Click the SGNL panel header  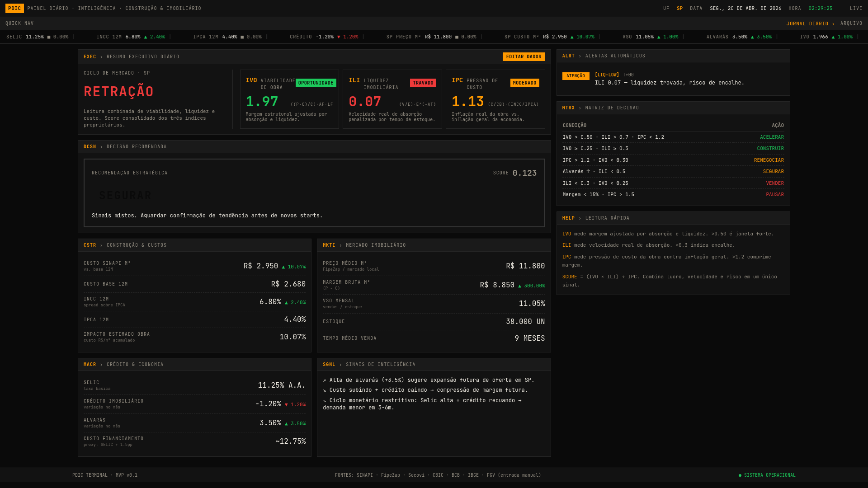[434, 365]
